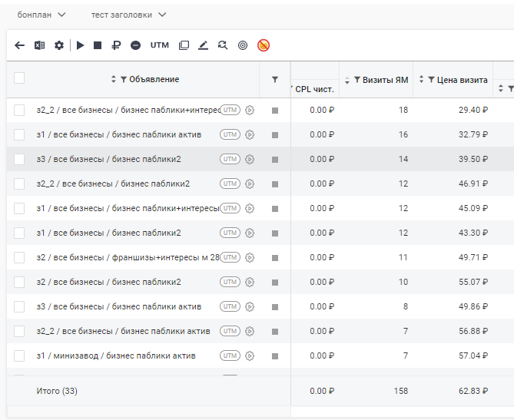This screenshot has height=420, width=514.
Task: Check row з2_2 бизнес паблики+интересы
Action: tap(19, 110)
